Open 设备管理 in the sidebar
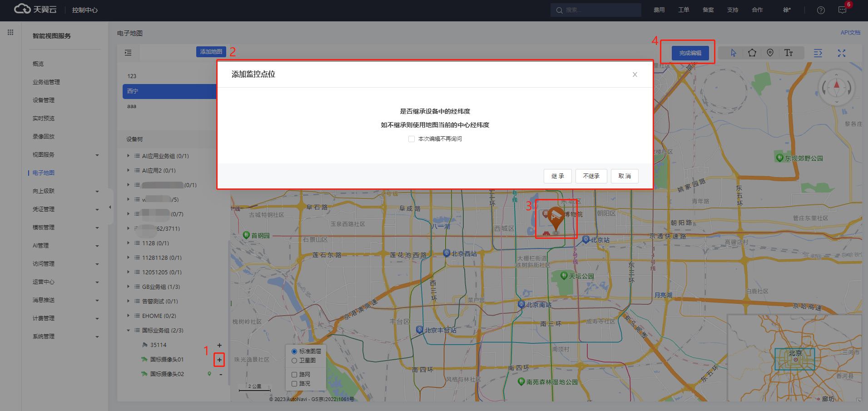Viewport: 868px width, 411px height. (x=44, y=100)
